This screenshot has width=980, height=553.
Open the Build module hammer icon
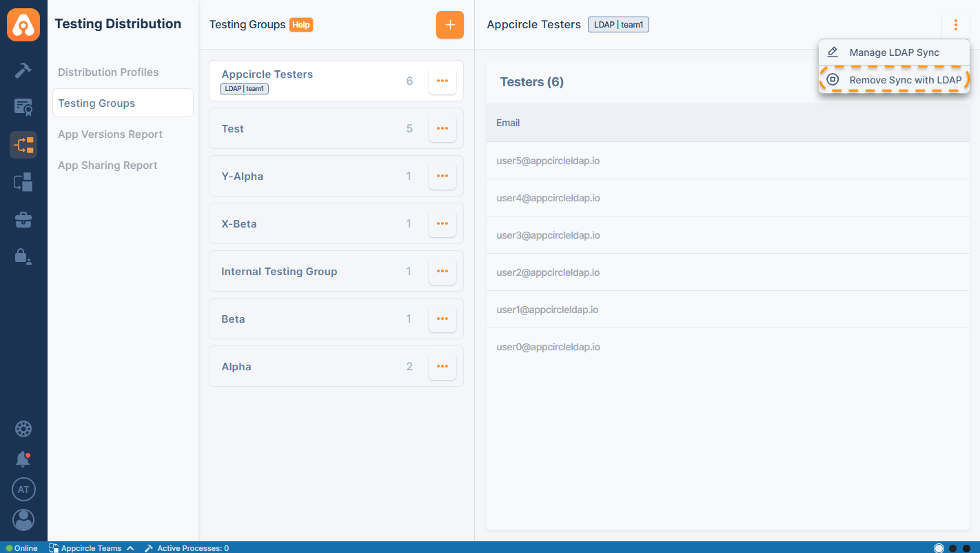pyautogui.click(x=23, y=70)
